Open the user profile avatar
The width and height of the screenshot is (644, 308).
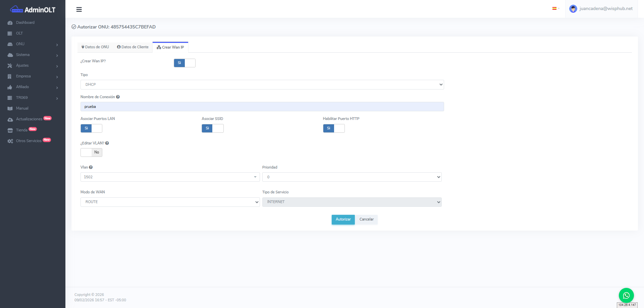pyautogui.click(x=573, y=9)
